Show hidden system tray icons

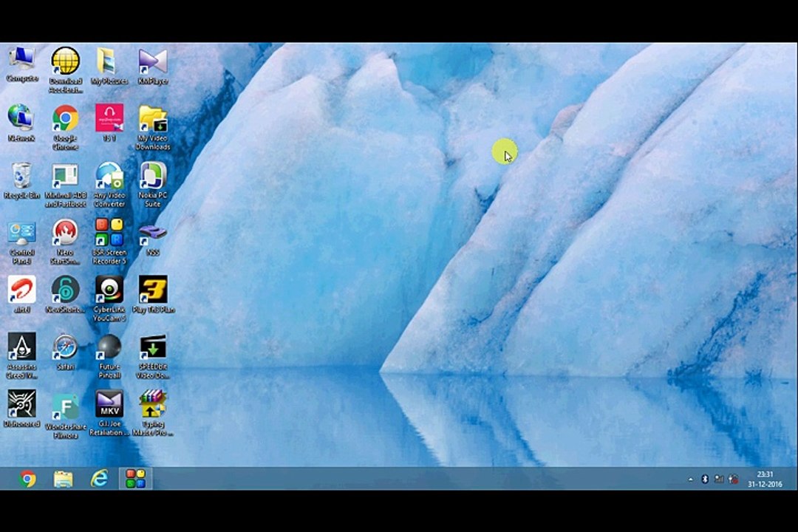point(691,479)
